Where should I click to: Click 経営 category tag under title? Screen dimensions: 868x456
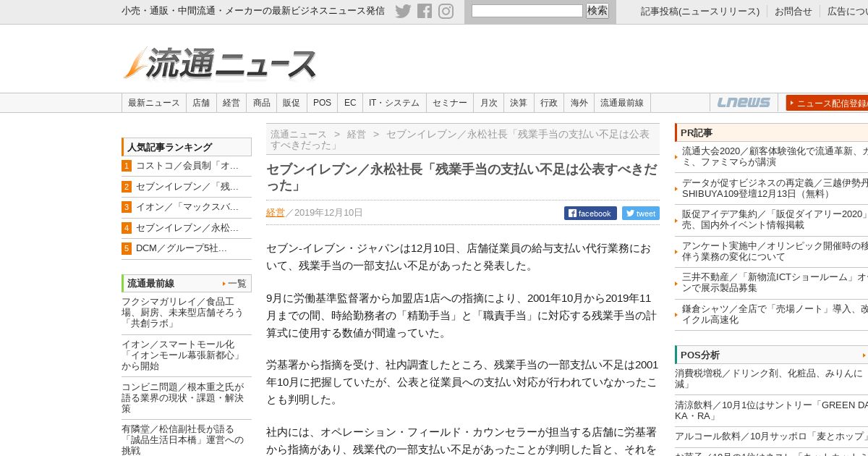(x=276, y=213)
